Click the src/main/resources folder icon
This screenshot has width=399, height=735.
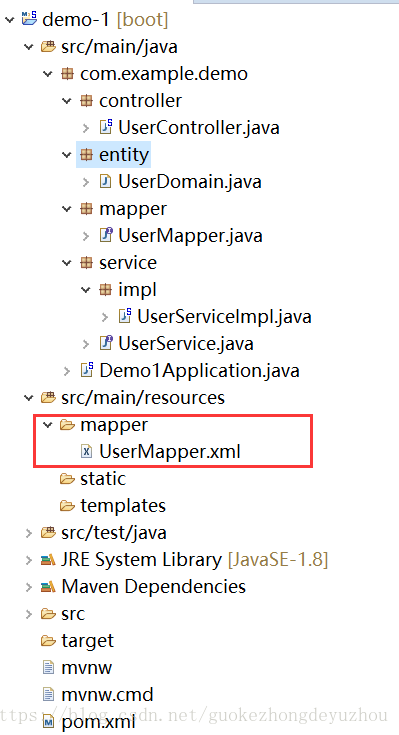click(48, 398)
